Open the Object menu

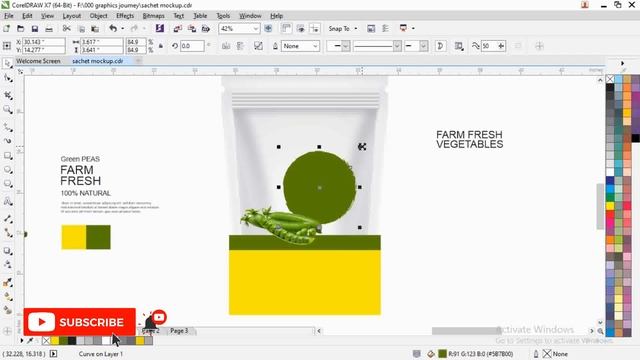pyautogui.click(x=98, y=16)
